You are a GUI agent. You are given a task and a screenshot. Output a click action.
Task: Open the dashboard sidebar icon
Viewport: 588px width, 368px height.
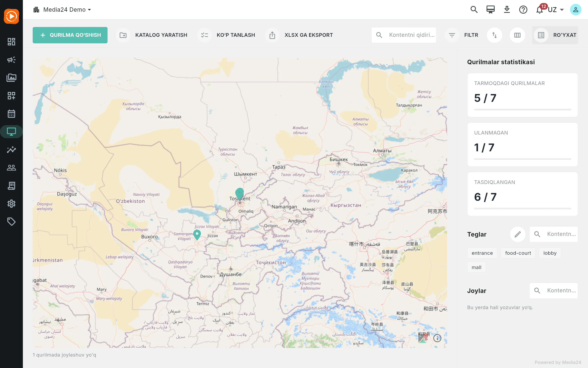point(11,42)
